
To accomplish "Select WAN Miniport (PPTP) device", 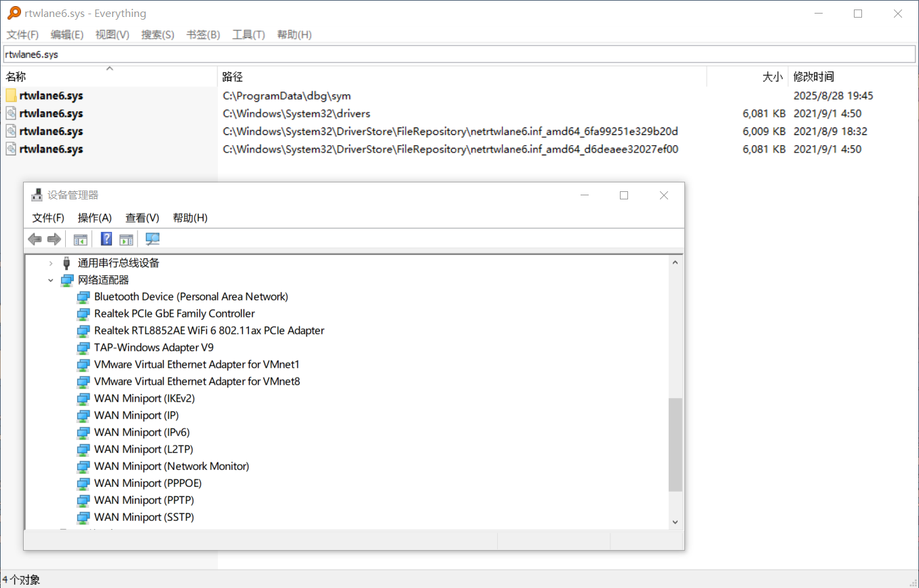I will click(x=144, y=500).
